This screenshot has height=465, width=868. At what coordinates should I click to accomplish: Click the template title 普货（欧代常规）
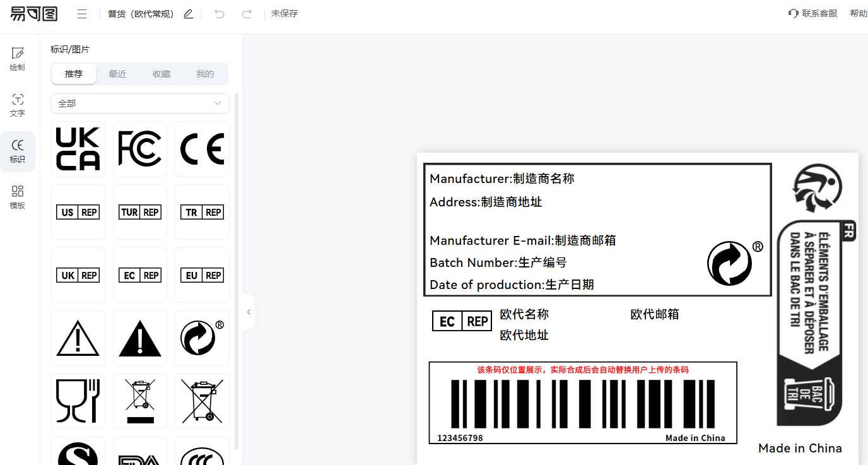click(x=141, y=14)
